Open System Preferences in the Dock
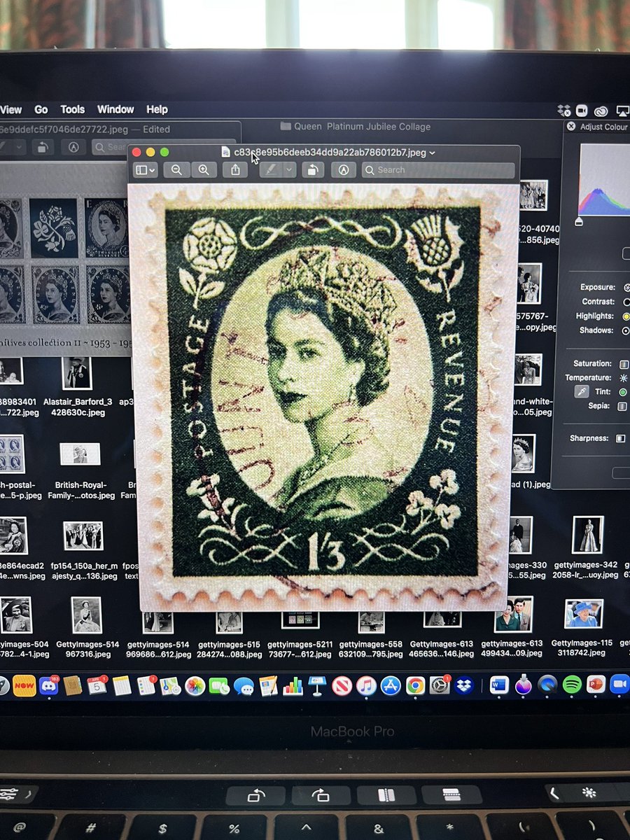630x840 pixels. coord(440,685)
